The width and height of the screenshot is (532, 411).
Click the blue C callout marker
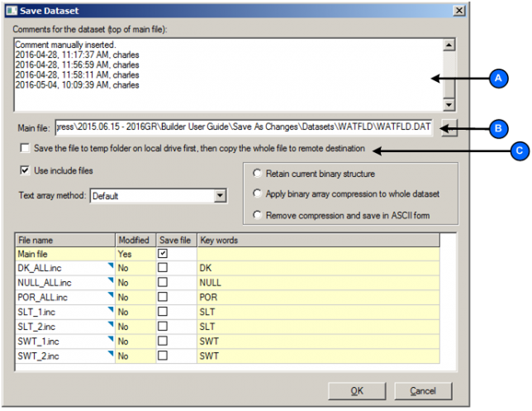pos(520,151)
